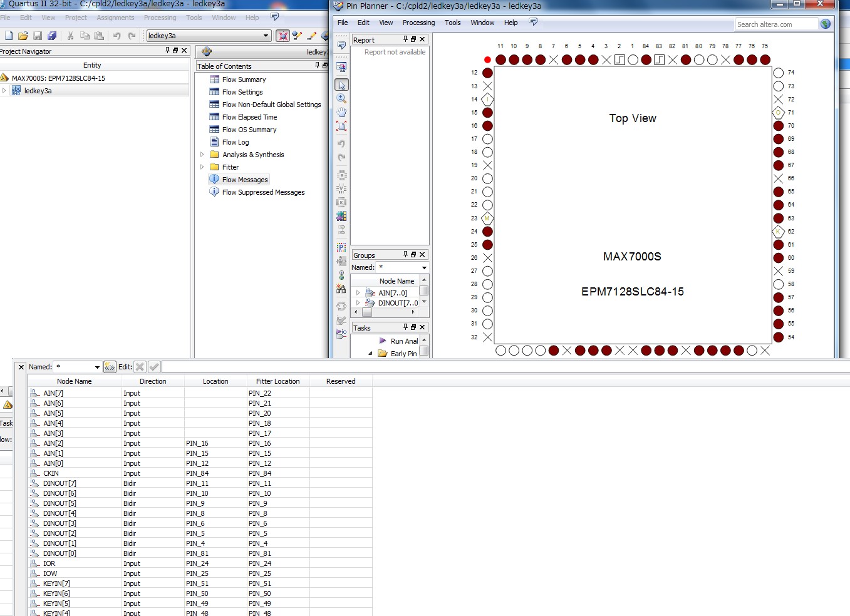Select pin 12 on the package left side
850x616 pixels.
coord(488,73)
